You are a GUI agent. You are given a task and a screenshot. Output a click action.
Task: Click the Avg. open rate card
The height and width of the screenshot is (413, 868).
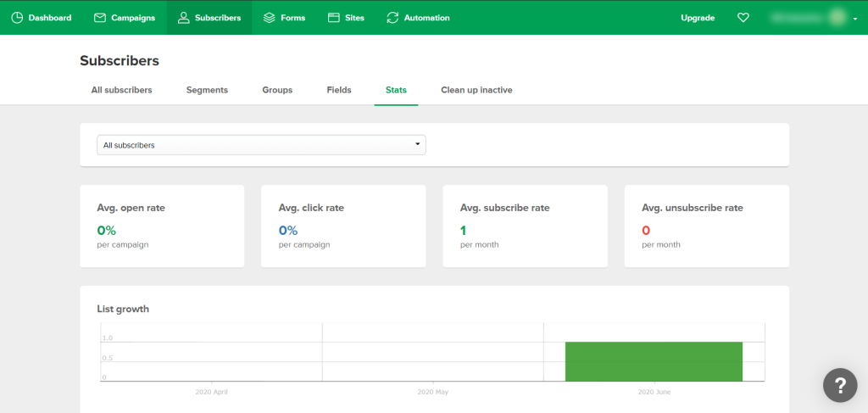[x=162, y=226]
